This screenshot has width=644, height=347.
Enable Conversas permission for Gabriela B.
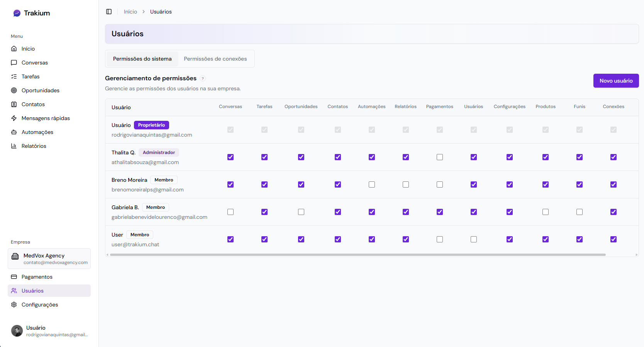[230, 212]
